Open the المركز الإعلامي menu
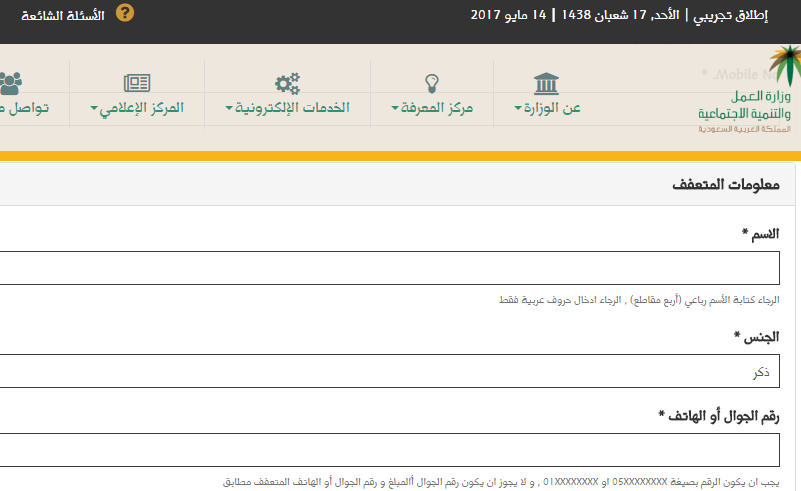 tap(142, 108)
